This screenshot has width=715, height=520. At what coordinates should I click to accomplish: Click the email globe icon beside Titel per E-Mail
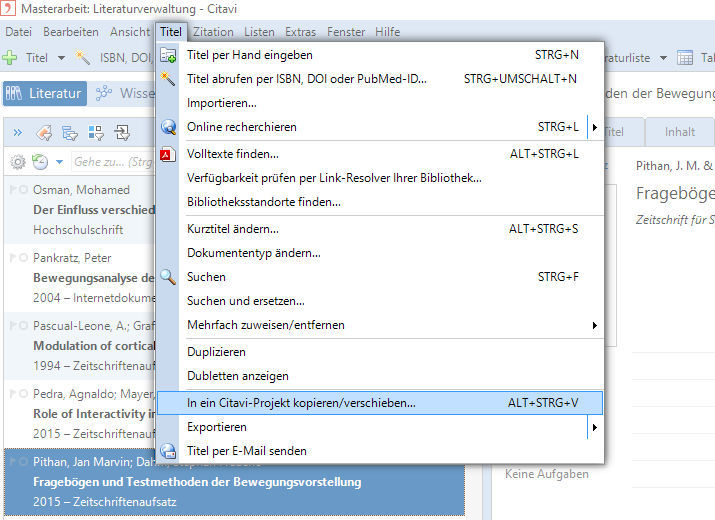(x=168, y=451)
